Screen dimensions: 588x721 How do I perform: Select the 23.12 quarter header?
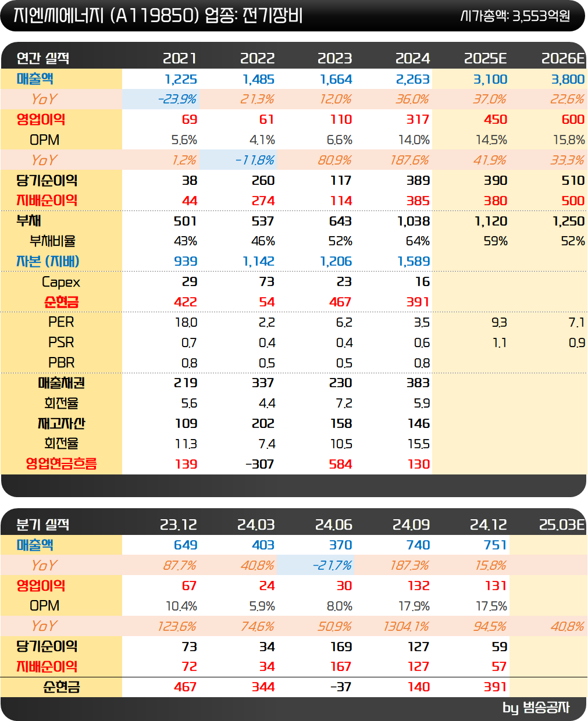pos(179,524)
